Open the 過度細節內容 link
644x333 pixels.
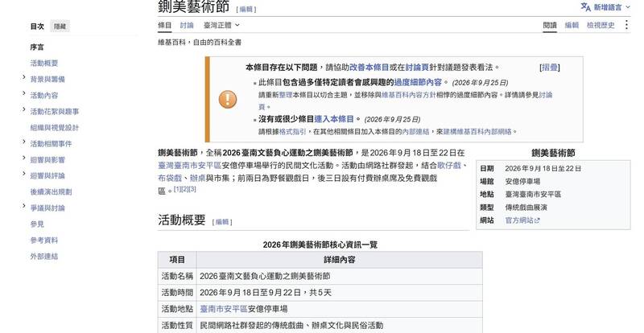pos(418,83)
